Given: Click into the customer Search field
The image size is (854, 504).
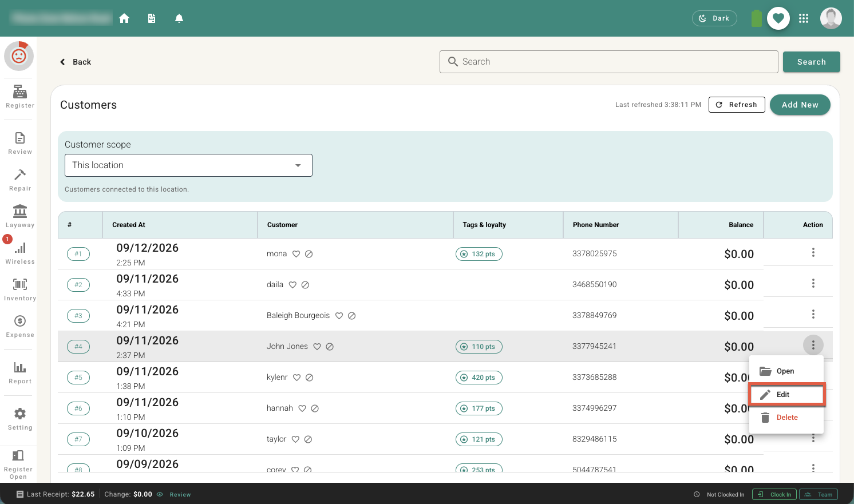Looking at the screenshot, I should click(x=609, y=62).
